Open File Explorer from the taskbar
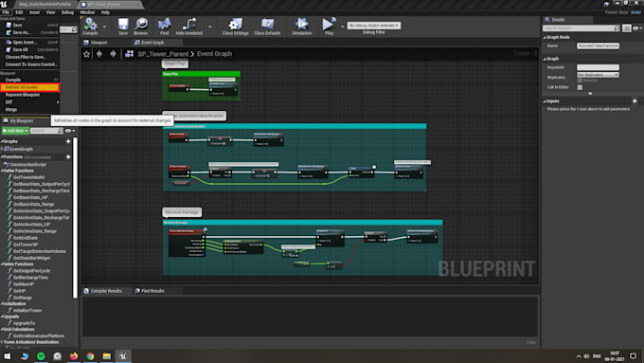This screenshot has height=363, width=644. (106, 356)
